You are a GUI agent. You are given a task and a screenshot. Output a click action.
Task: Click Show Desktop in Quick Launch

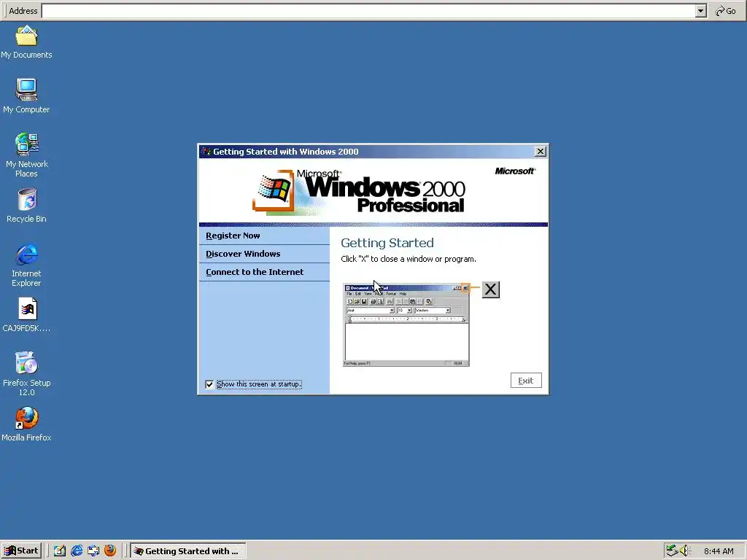tap(60, 551)
